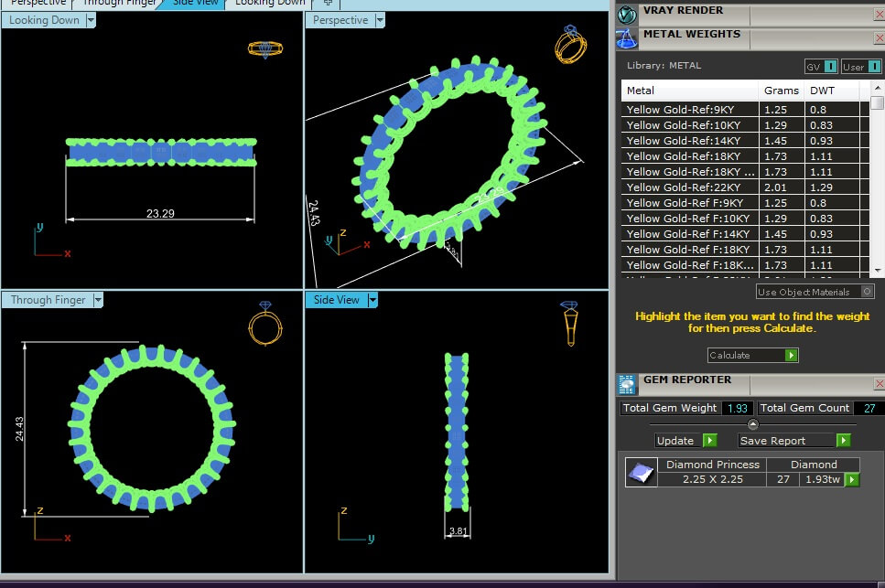Image resolution: width=885 pixels, height=588 pixels.
Task: Switch to the Side View tab
Action: (196, 3)
